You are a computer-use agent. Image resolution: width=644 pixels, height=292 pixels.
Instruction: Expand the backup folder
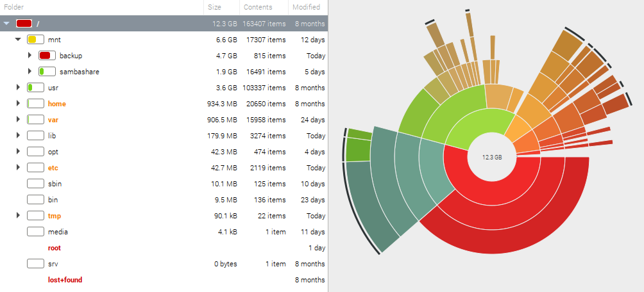pos(30,56)
